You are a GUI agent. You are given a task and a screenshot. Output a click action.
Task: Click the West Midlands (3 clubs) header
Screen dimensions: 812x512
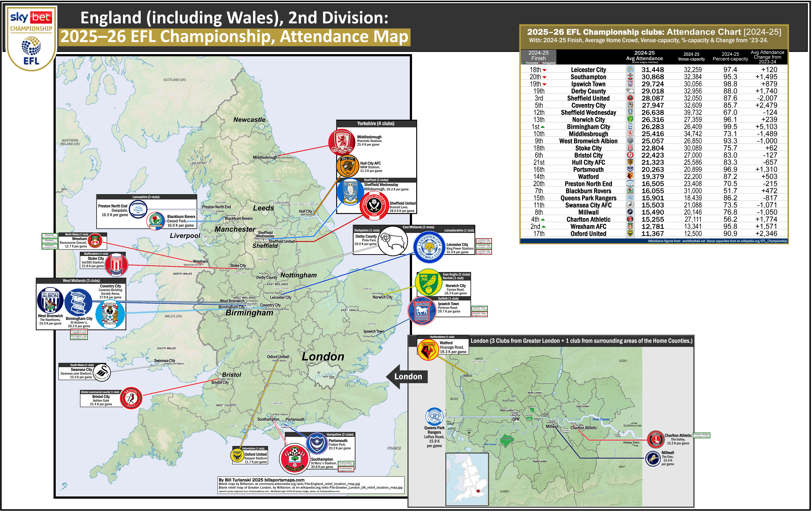[x=81, y=281]
